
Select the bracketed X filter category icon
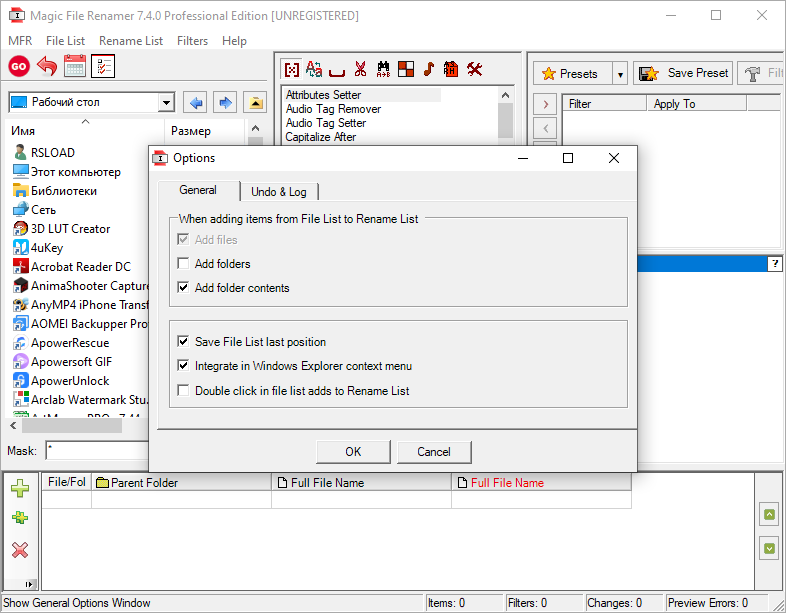[292, 69]
